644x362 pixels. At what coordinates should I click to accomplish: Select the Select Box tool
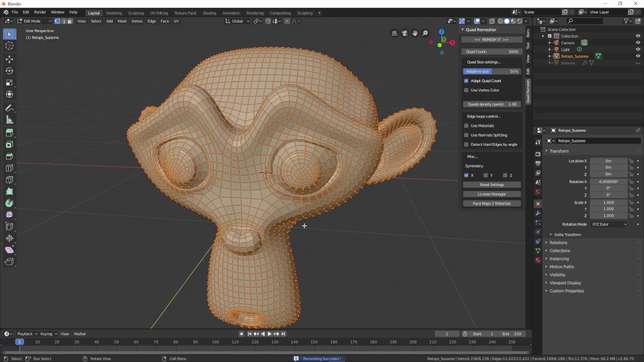9,34
